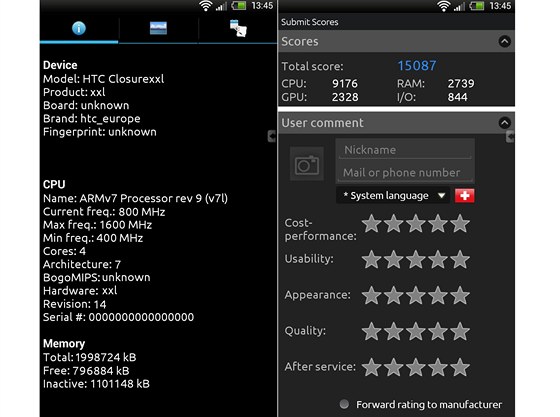Tap the CPU score 9176

(x=345, y=84)
